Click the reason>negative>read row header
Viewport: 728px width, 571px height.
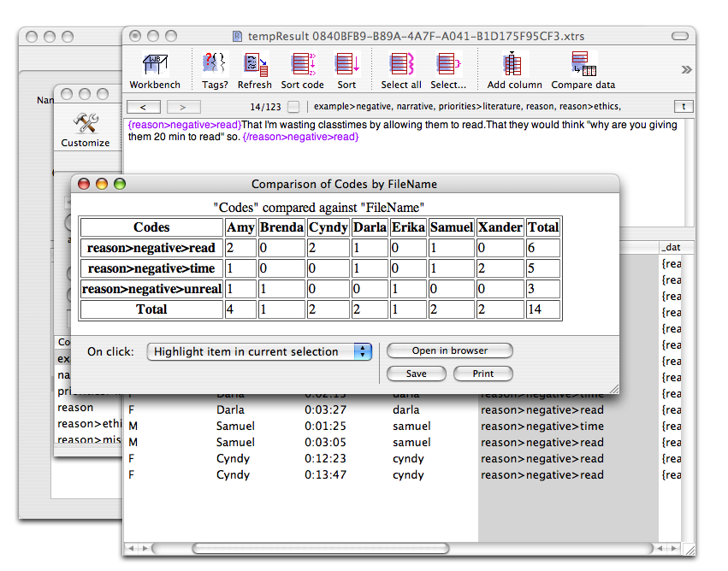tap(151, 248)
